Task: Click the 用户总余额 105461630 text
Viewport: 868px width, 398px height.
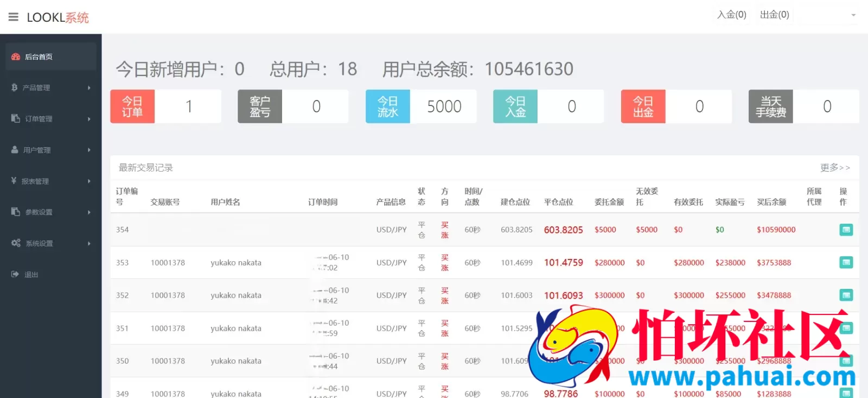Action: tap(477, 69)
